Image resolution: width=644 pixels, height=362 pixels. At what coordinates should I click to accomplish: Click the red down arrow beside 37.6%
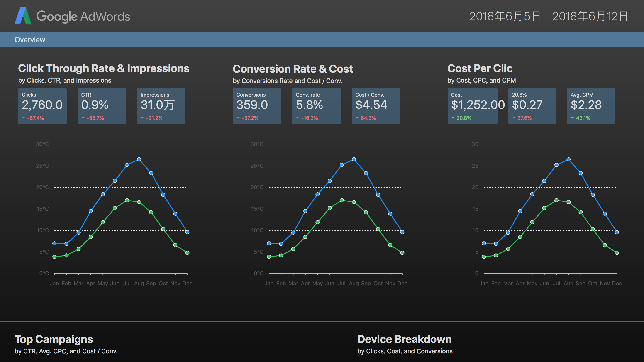(514, 118)
